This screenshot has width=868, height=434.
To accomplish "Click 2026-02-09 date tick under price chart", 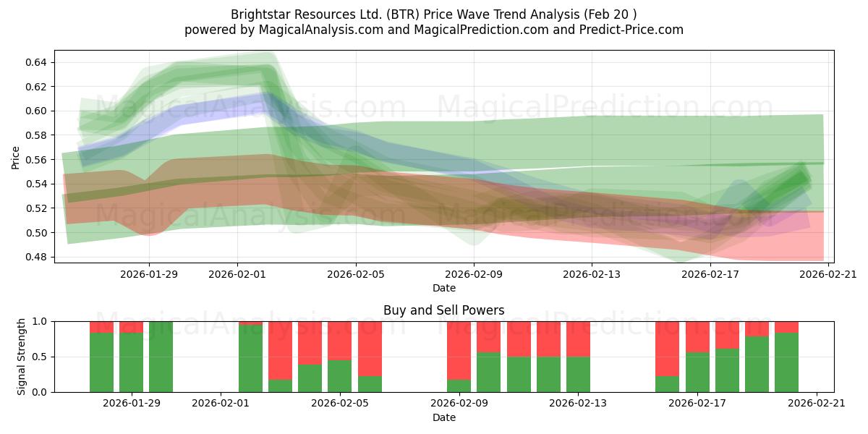I will point(474,274).
